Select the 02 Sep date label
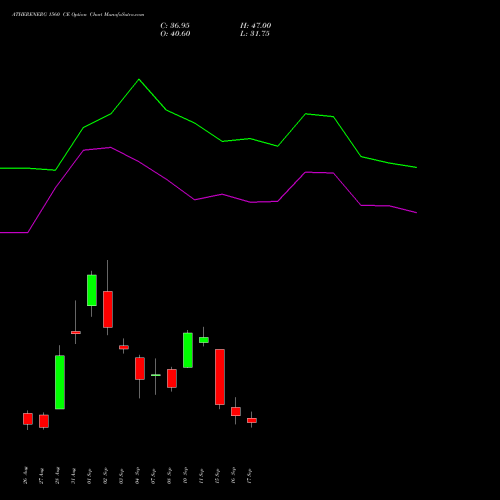The image size is (500, 500). (x=106, y=475)
